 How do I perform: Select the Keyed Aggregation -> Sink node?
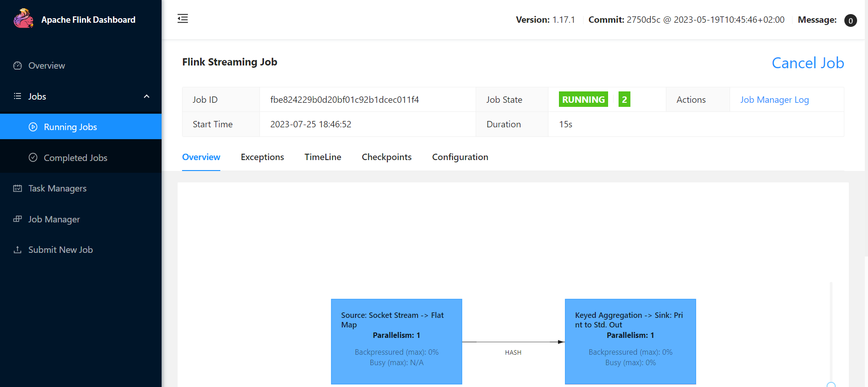click(630, 342)
